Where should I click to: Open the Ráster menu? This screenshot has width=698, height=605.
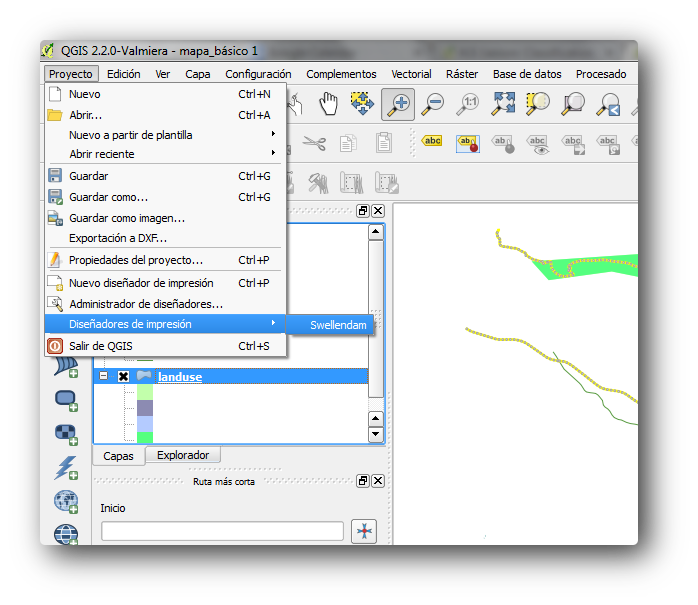coord(462,74)
